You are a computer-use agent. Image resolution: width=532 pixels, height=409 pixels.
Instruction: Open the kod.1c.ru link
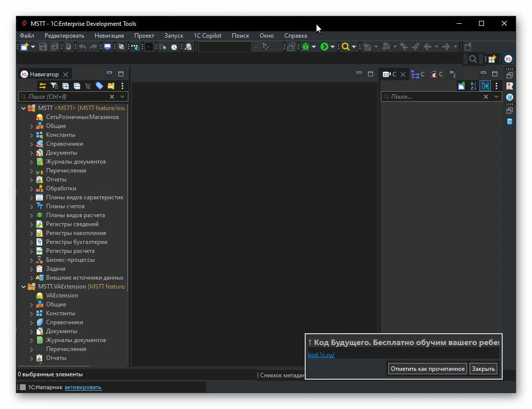(x=321, y=355)
